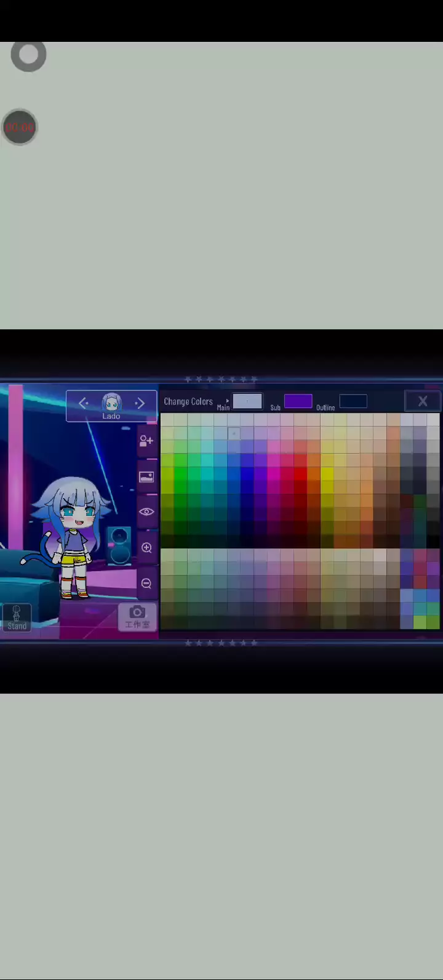
Task: Zoom in with the plus magnifier
Action: tap(146, 547)
